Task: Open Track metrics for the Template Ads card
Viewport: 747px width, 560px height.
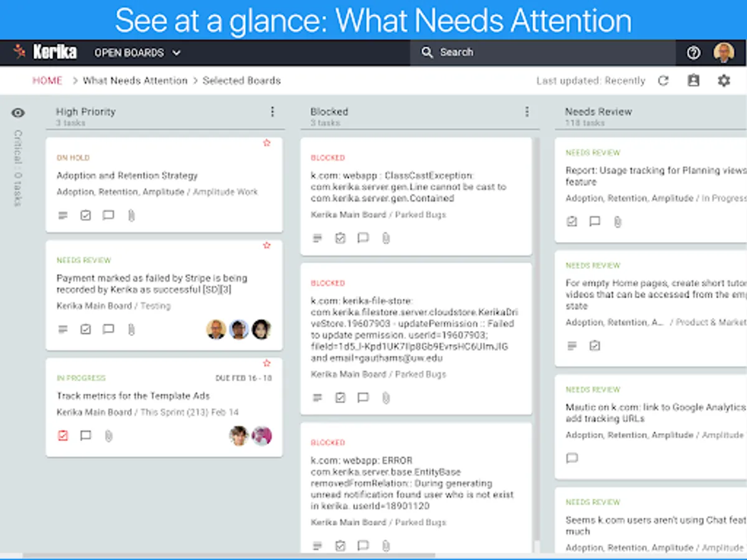Action: (164, 407)
